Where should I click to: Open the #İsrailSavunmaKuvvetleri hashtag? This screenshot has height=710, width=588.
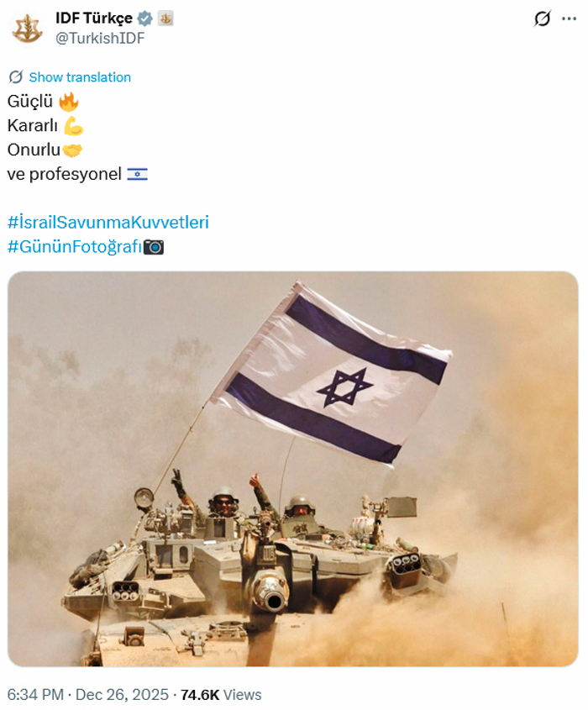(108, 223)
